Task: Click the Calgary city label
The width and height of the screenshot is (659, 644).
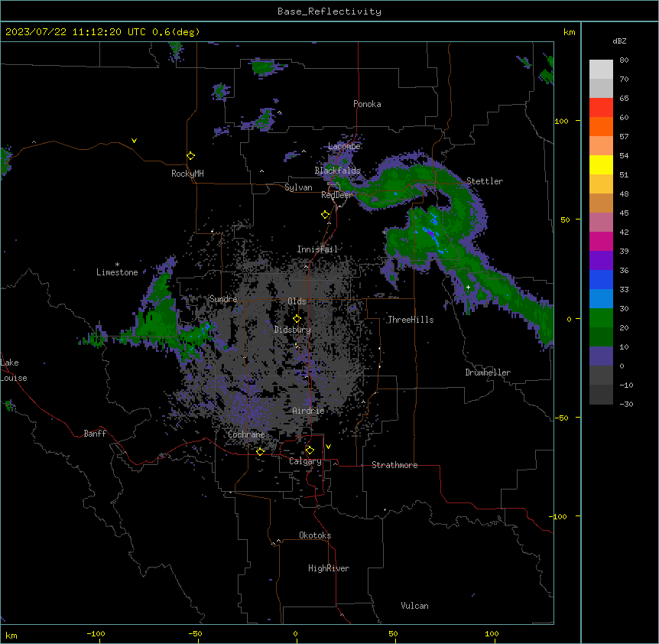Action: (x=305, y=461)
